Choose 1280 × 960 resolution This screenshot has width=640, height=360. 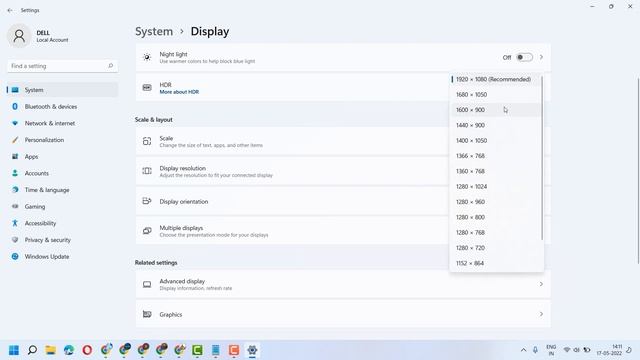tap(496, 202)
